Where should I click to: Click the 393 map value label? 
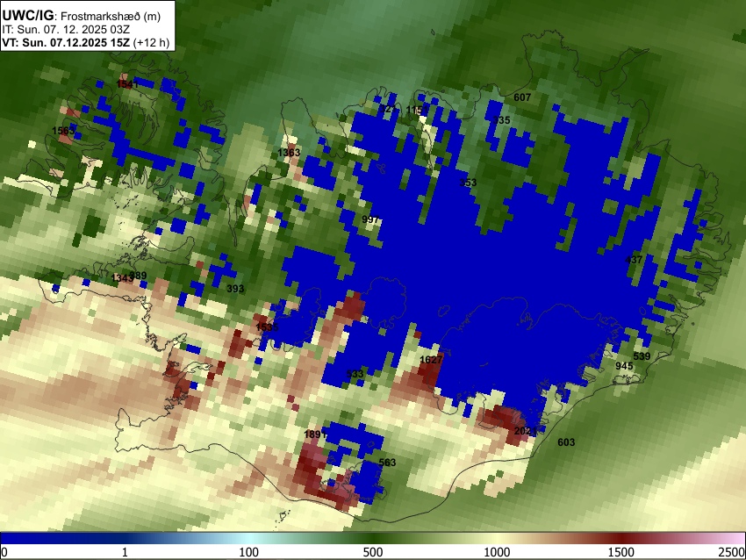tap(235, 288)
